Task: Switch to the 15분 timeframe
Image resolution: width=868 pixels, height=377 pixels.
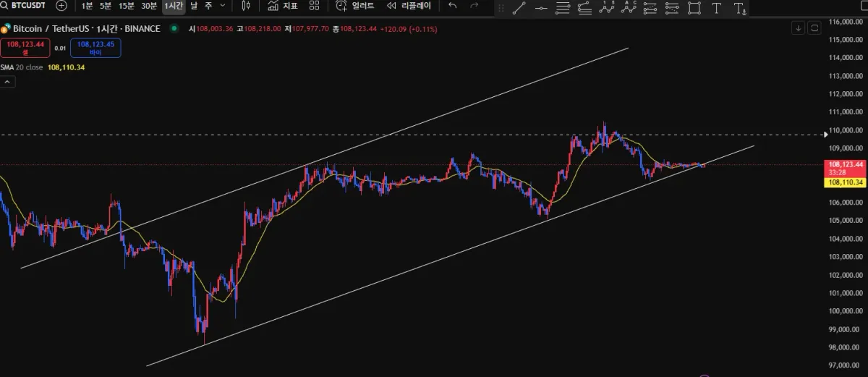Action: click(127, 6)
